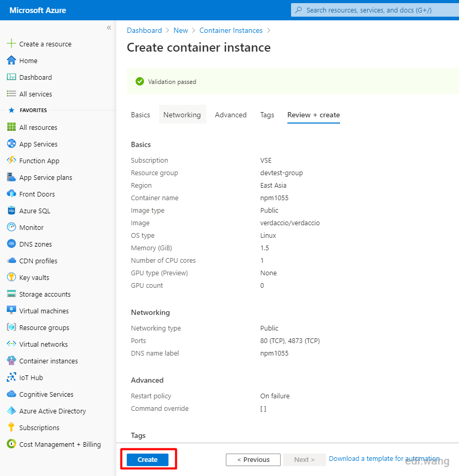459x476 pixels.
Task: Click the disabled Next button
Action: point(305,460)
